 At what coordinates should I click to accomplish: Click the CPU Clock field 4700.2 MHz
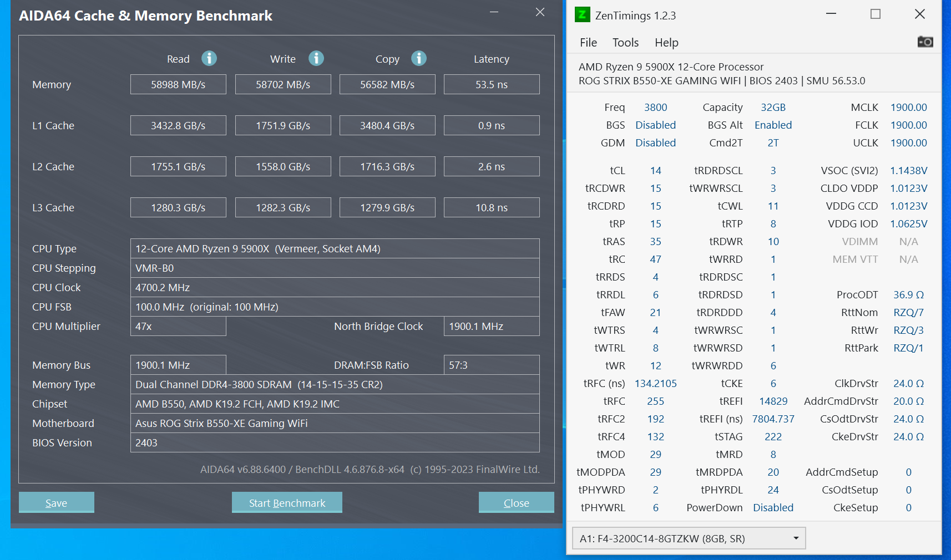[x=335, y=287]
